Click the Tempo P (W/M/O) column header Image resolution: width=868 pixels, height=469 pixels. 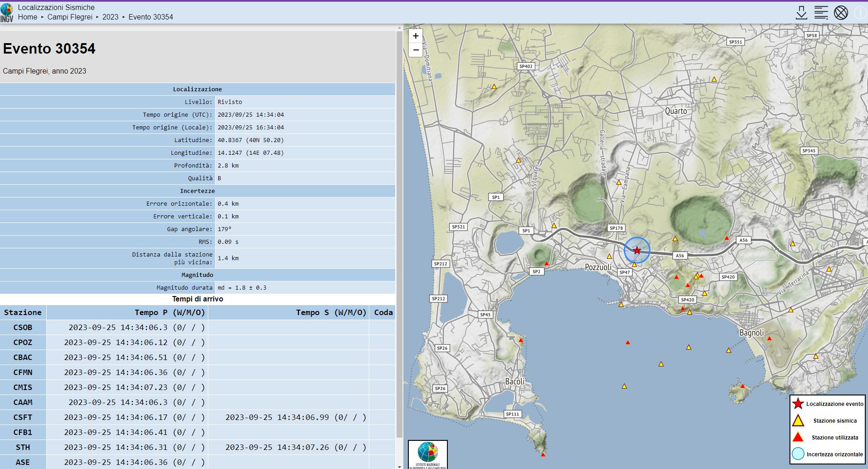170,312
